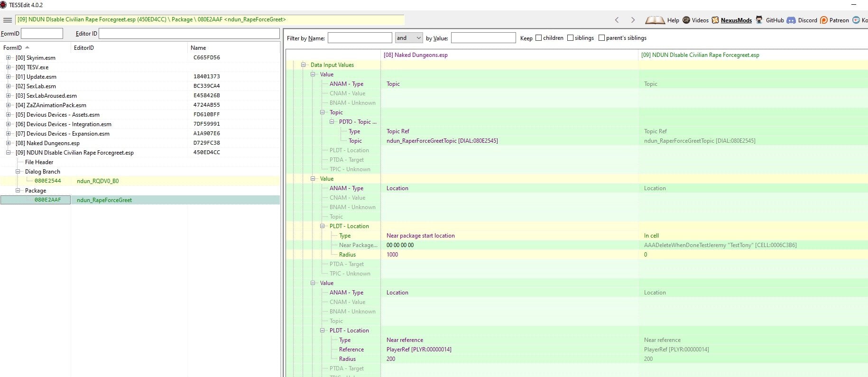This screenshot has height=377, width=868.
Task: Click the AAADeleteWhenDoneTestJeremy cell value
Action: tap(720, 245)
